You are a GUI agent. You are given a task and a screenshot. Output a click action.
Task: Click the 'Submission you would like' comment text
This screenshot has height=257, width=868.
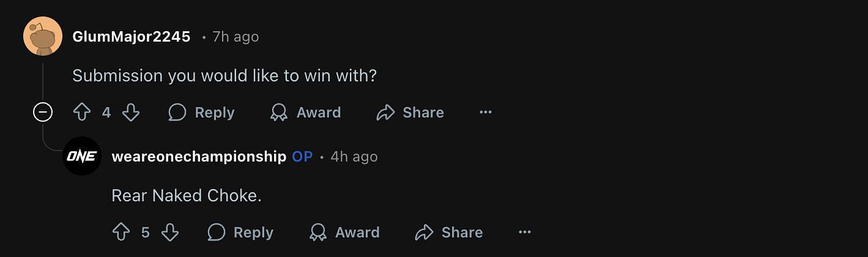pyautogui.click(x=224, y=76)
